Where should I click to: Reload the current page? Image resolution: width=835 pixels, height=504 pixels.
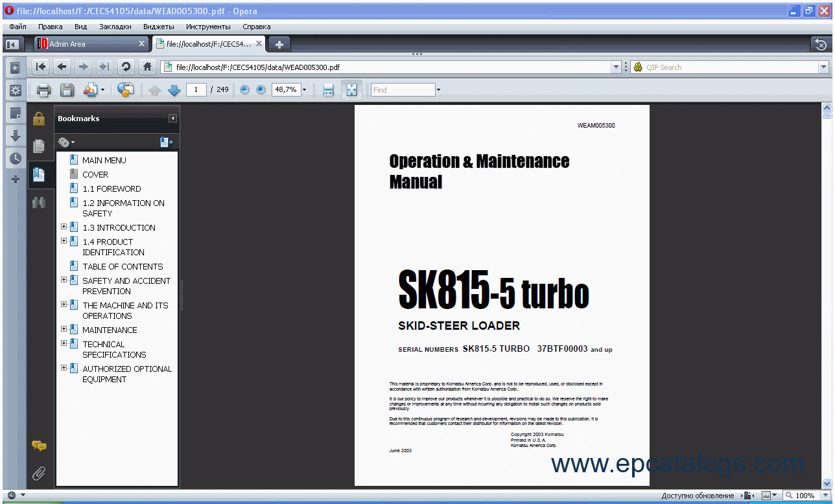point(126,67)
